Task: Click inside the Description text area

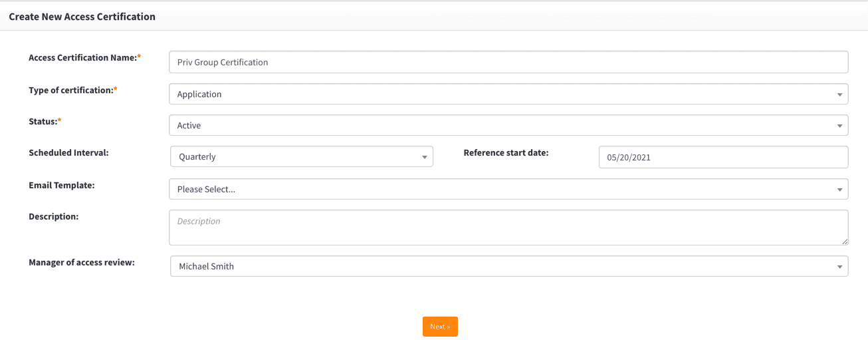Action: coord(508,228)
